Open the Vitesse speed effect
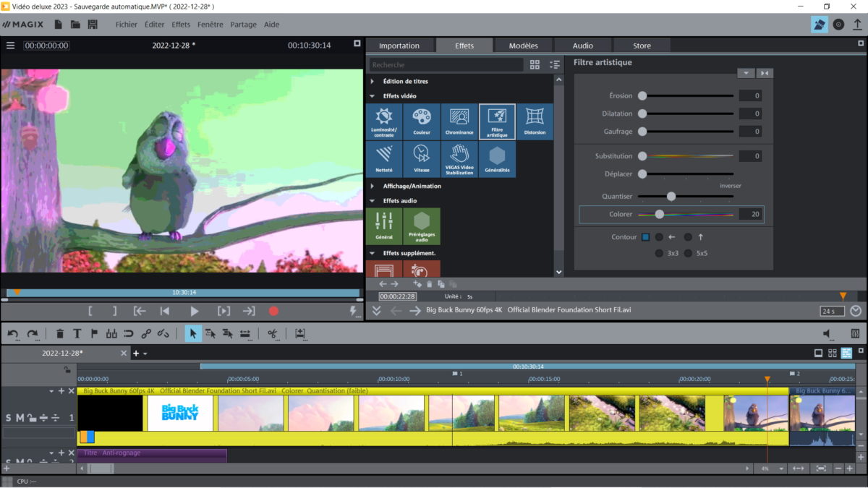 tap(422, 159)
